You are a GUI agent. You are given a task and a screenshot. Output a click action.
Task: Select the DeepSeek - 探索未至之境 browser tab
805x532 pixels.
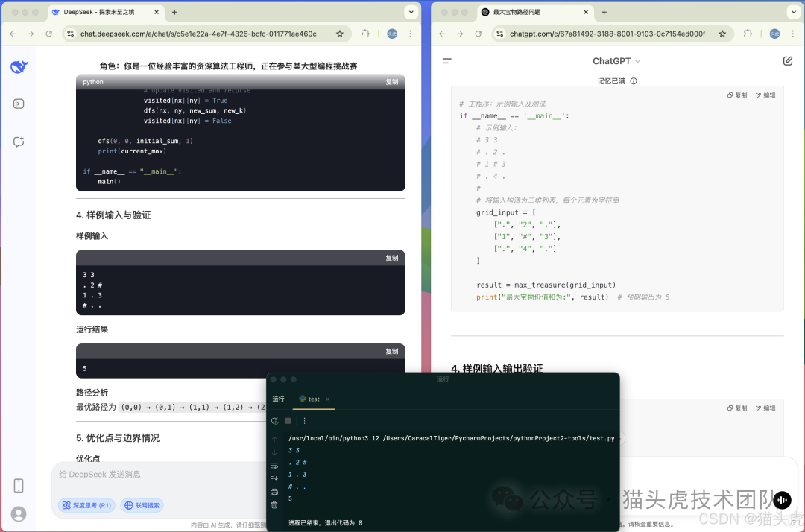click(x=105, y=12)
